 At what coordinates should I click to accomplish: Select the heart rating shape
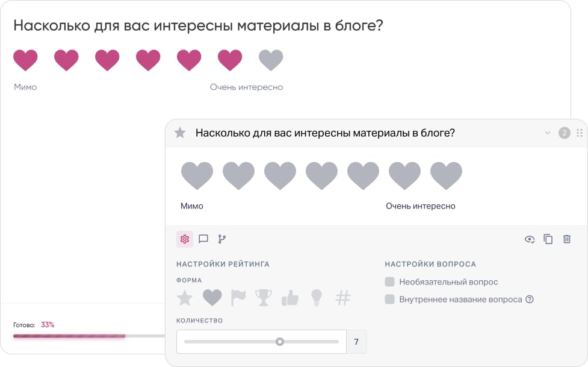point(212,298)
